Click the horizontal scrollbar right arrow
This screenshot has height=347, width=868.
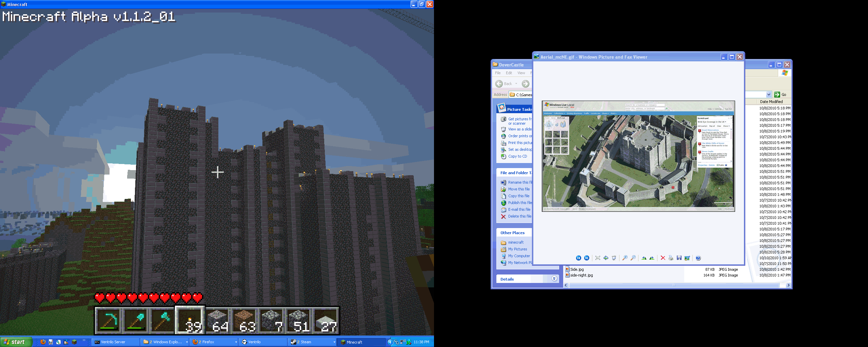[x=788, y=285]
